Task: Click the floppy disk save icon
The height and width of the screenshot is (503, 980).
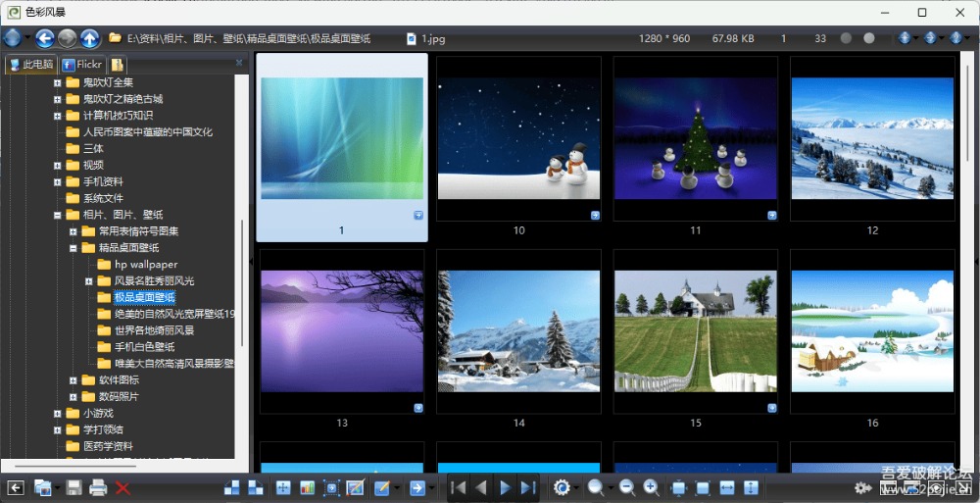Action: point(74,487)
